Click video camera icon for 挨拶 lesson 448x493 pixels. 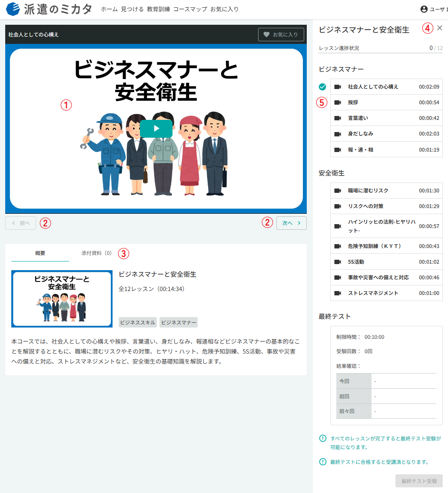338,103
